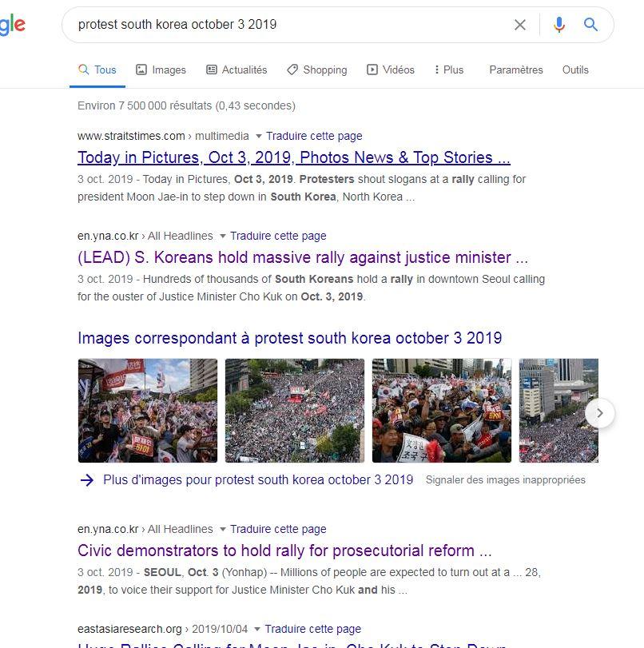Screen dimensions: 644x648
Task: Open Paramètres settings menu
Action: [516, 70]
